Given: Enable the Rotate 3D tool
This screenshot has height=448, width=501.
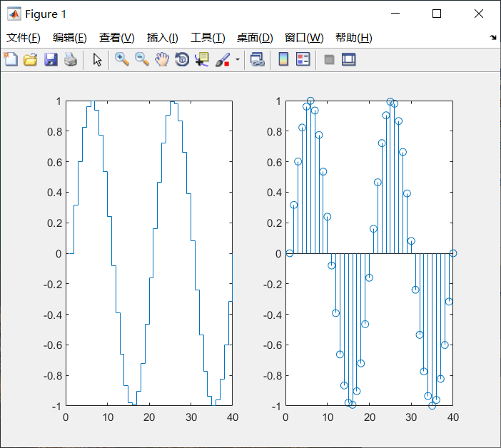Looking at the screenshot, I should click(x=182, y=59).
